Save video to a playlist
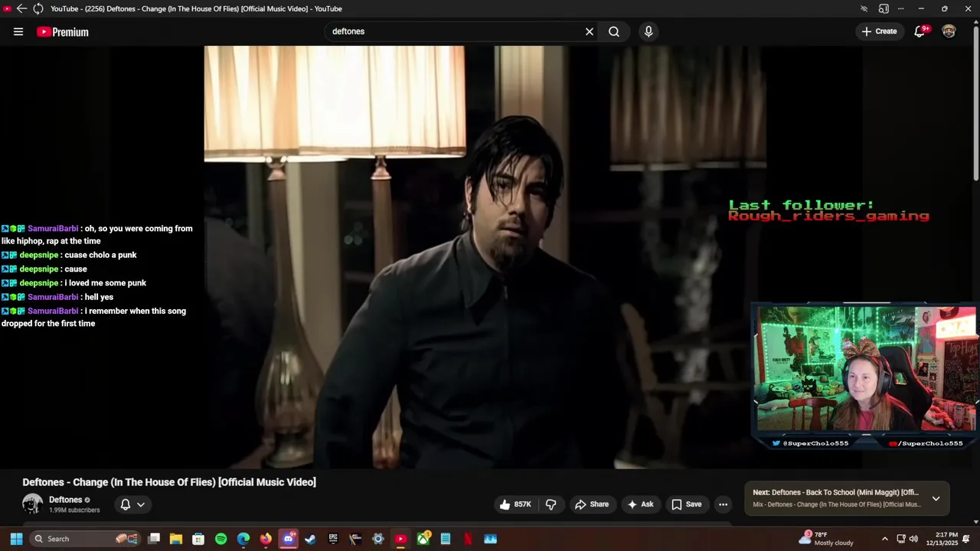 [x=687, y=504]
